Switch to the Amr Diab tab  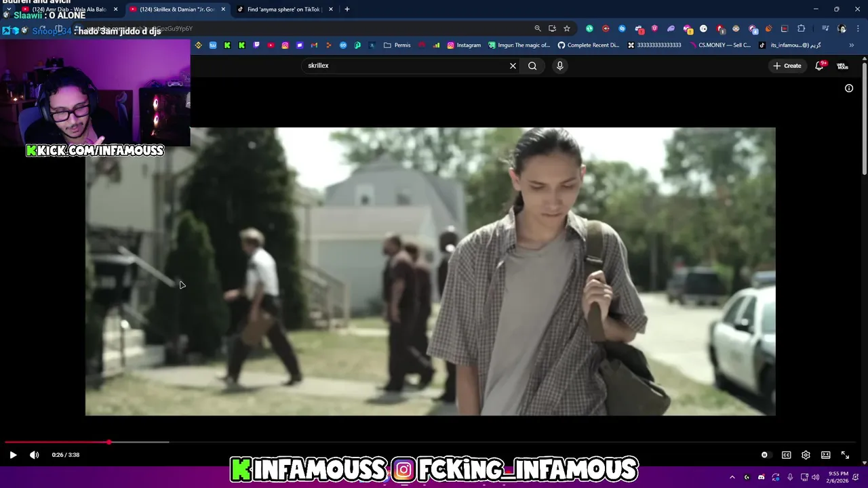(68, 9)
